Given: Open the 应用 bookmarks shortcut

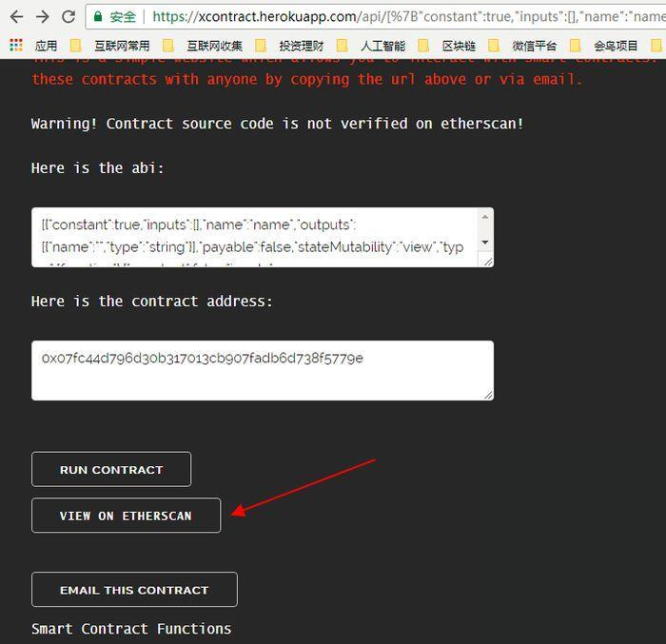Looking at the screenshot, I should 46,46.
